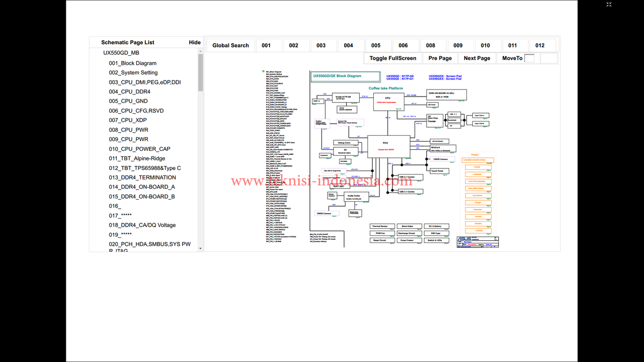The height and width of the screenshot is (362, 644).
Task: Open 016_ page entry
Action: (115, 206)
